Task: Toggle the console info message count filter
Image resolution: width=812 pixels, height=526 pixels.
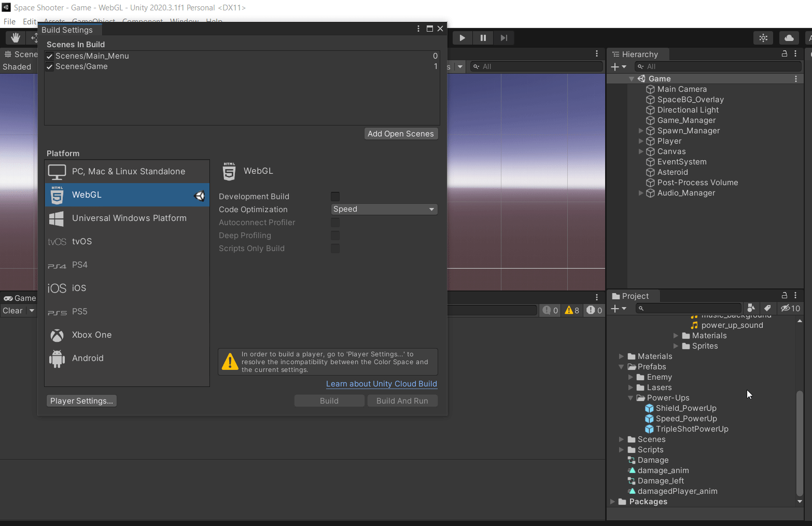Action: pos(550,310)
